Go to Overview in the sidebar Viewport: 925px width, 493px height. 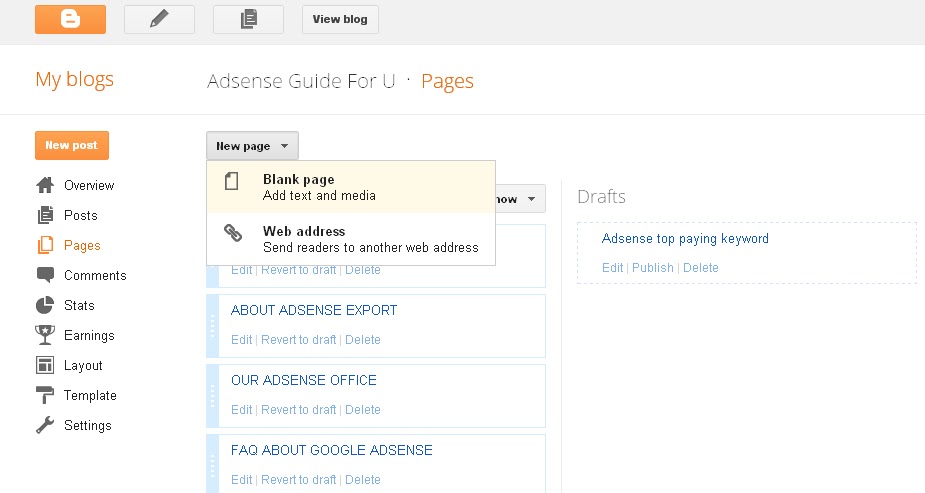pyautogui.click(x=89, y=185)
